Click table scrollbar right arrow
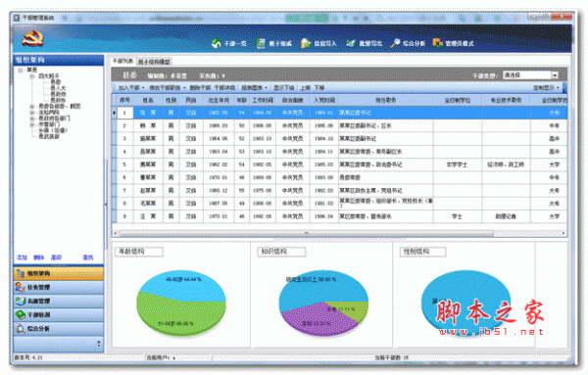 [x=563, y=233]
